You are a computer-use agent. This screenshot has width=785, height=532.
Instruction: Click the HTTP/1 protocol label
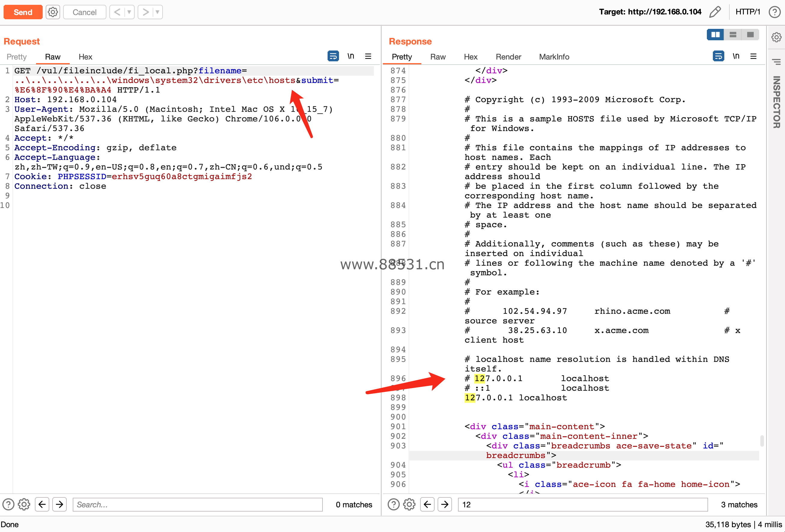(x=747, y=12)
